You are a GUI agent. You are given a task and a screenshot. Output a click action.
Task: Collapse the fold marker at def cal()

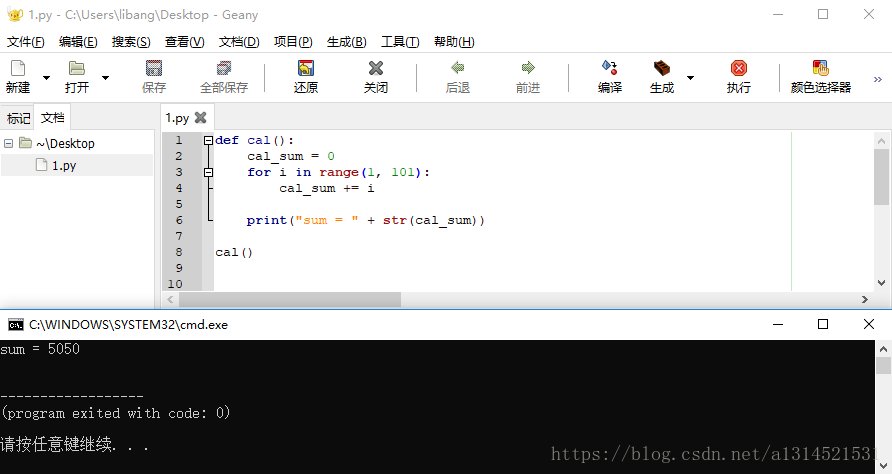click(208, 140)
